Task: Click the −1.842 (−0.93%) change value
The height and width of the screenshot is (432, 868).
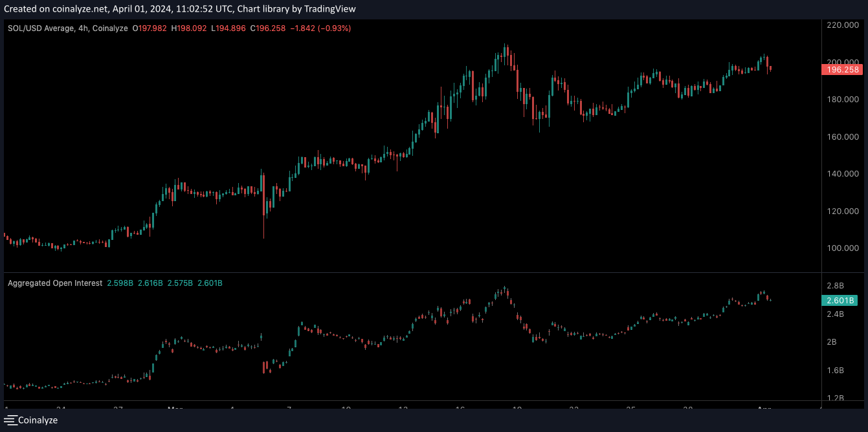Action: click(321, 28)
